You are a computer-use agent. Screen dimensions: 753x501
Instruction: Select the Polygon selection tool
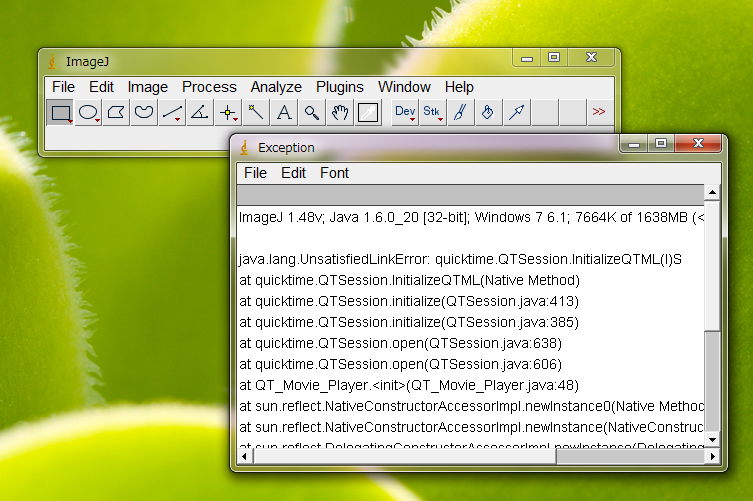116,113
